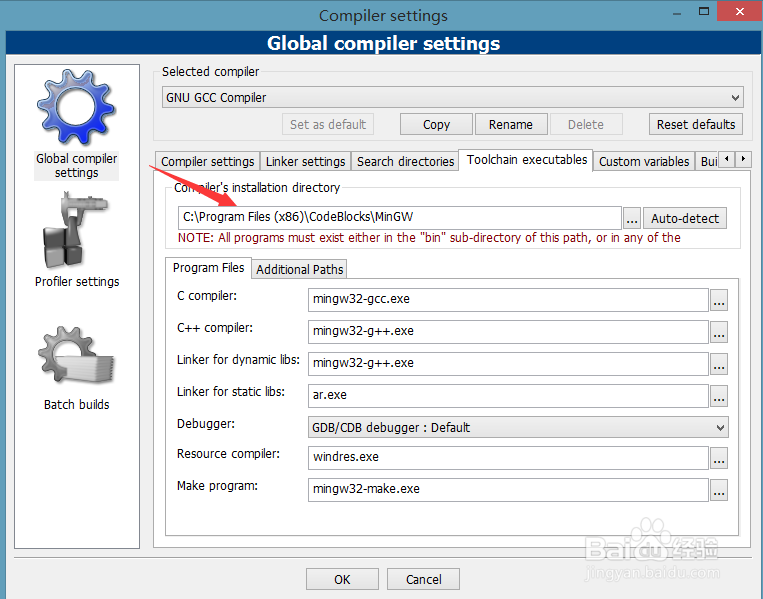This screenshot has width=763, height=599.
Task: Open the Search directories tab
Action: pyautogui.click(x=405, y=162)
